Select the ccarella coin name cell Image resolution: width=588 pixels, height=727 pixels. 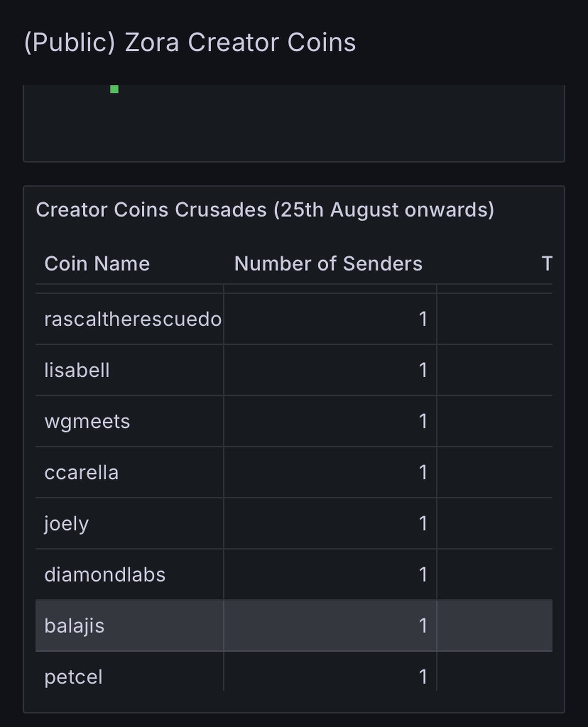click(81, 473)
